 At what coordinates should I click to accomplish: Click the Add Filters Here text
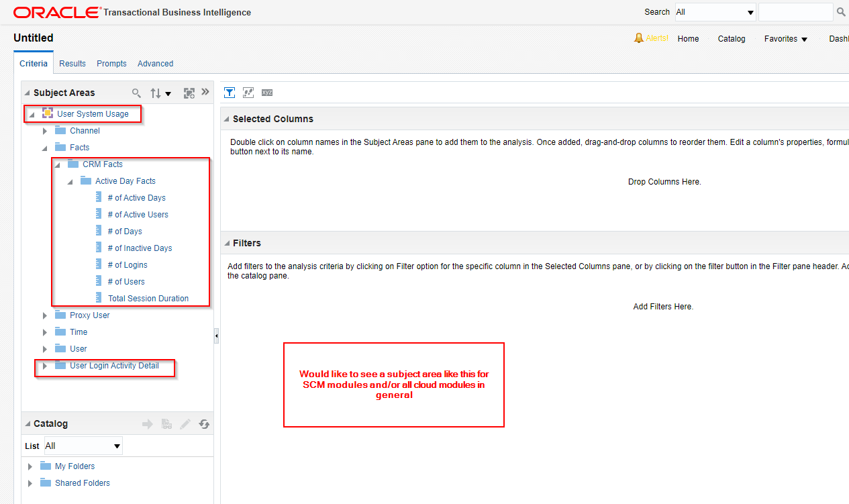[663, 307]
